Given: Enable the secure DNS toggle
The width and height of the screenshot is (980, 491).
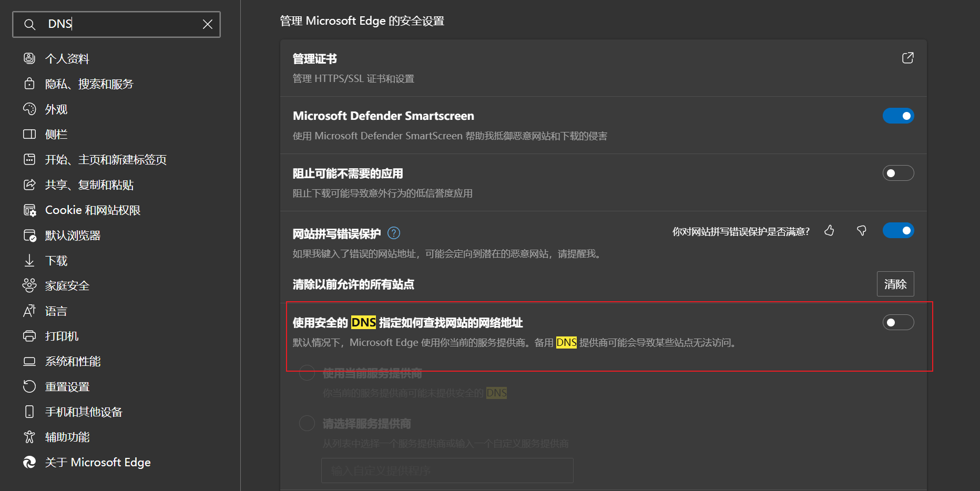Looking at the screenshot, I should click(898, 322).
